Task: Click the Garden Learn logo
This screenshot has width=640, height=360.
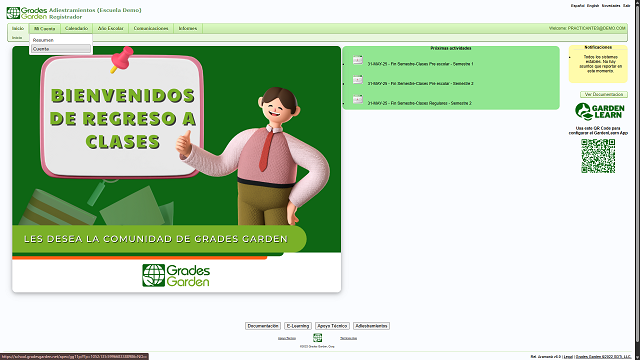Action: (x=600, y=111)
